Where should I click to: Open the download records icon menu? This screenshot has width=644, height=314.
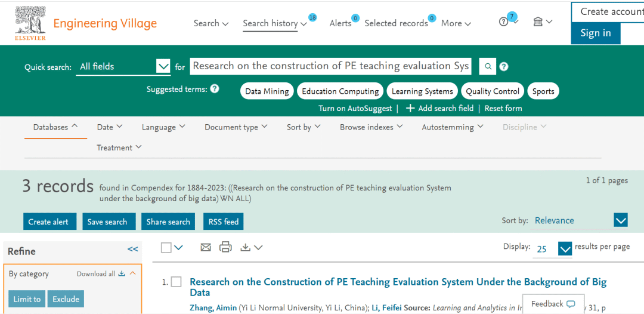[251, 247]
